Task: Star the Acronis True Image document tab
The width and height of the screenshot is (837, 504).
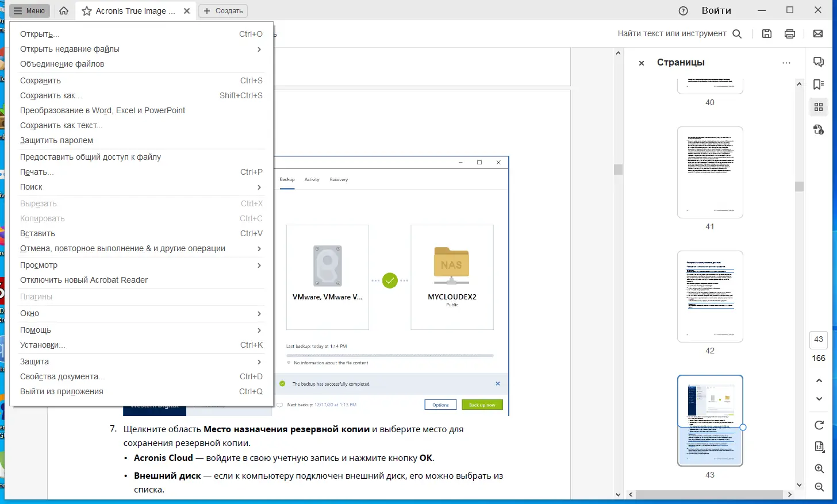Action: (87, 11)
